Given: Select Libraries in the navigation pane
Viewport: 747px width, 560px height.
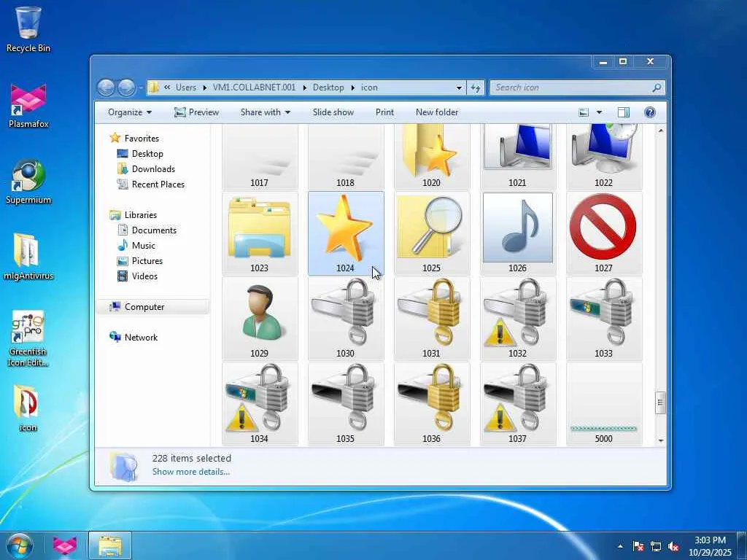Looking at the screenshot, I should 141,215.
